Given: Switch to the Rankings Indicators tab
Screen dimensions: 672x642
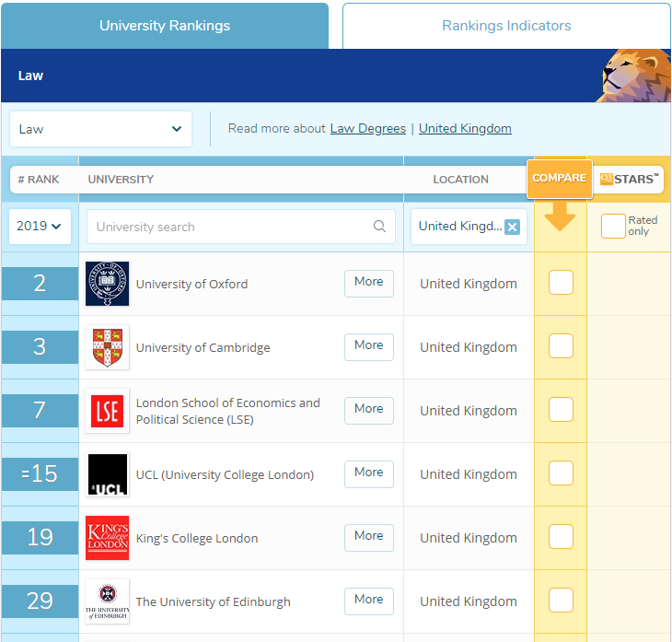Looking at the screenshot, I should 506,26.
